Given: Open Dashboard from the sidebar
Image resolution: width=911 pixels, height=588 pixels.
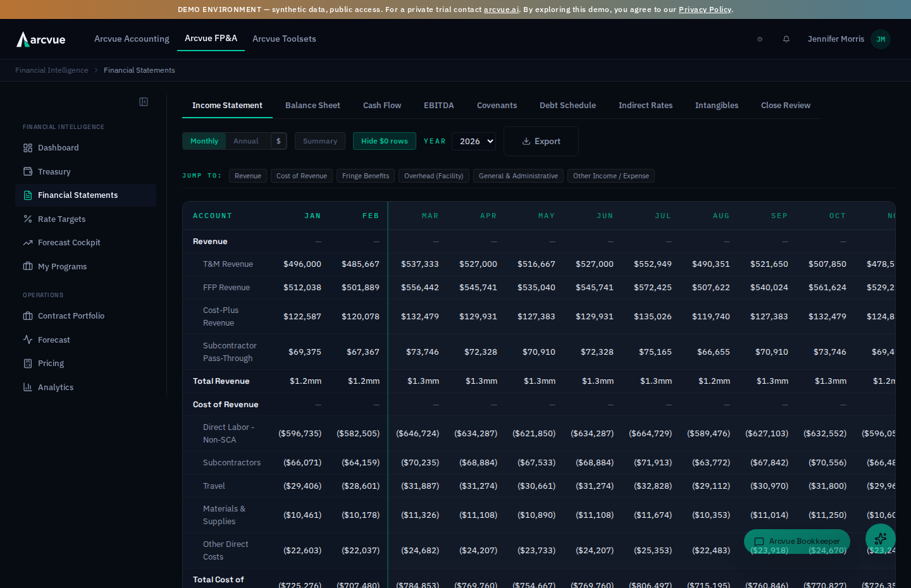Looking at the screenshot, I should (x=85, y=148).
